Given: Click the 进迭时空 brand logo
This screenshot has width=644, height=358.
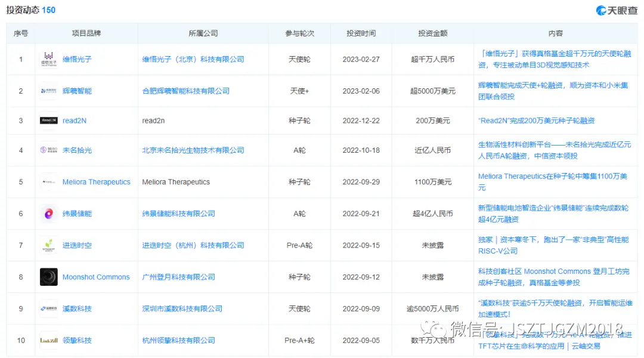Looking at the screenshot, I should point(48,245).
